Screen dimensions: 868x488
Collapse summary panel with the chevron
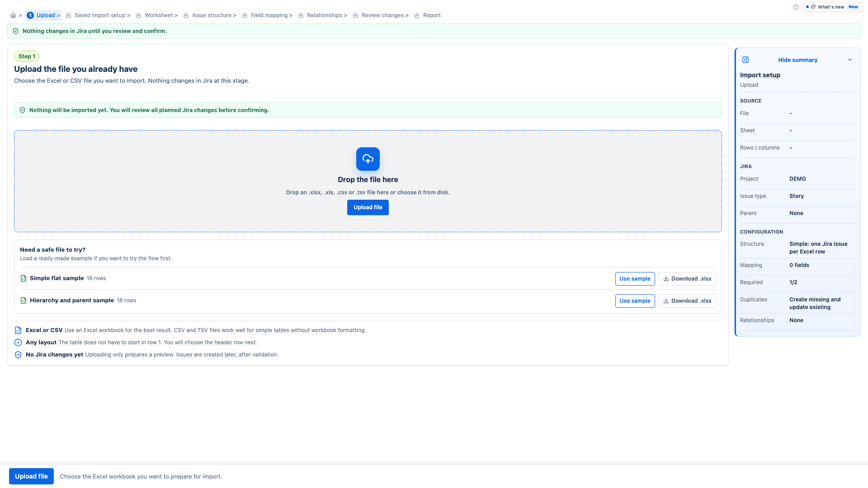point(850,60)
